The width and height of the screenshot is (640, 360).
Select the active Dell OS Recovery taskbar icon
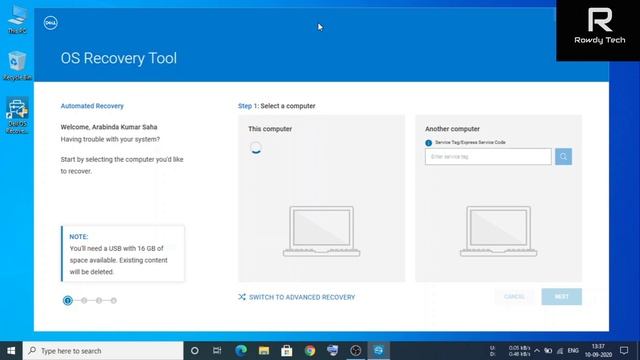point(378,351)
